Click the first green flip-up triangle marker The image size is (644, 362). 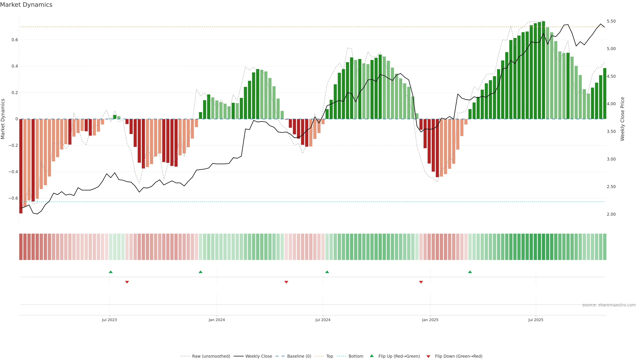(x=111, y=272)
